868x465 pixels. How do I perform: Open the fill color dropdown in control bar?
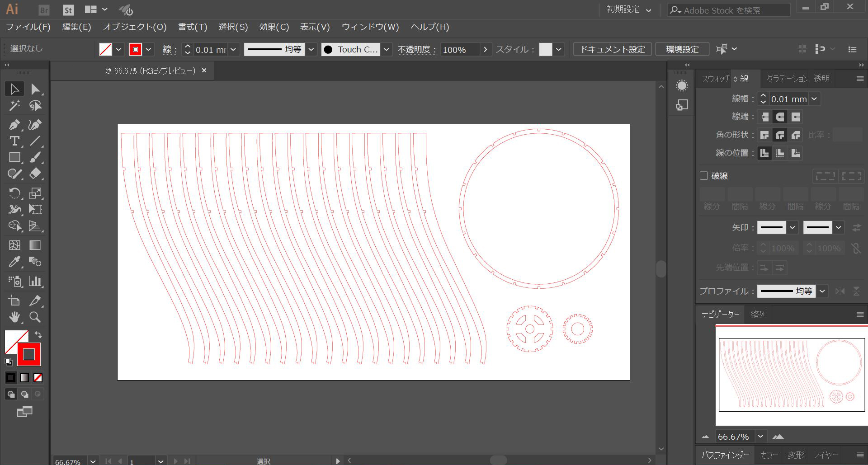(x=118, y=49)
